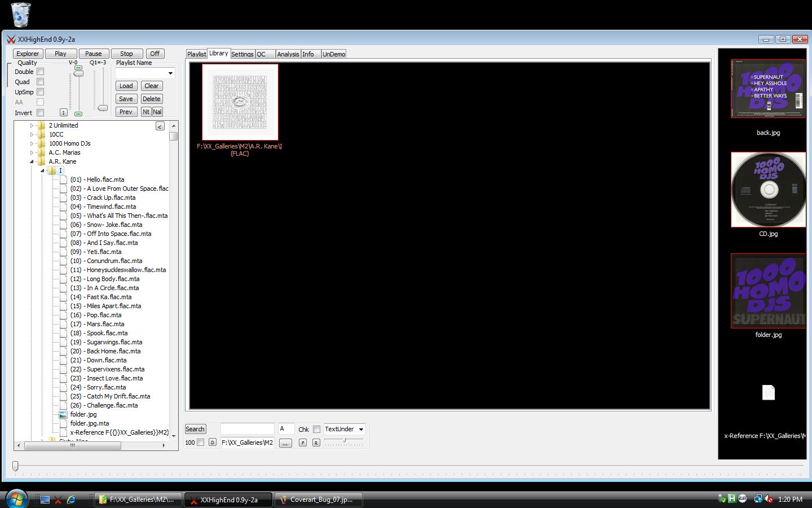Open the TextUnder dropdown
This screenshot has height=508, width=812.
[361, 430]
